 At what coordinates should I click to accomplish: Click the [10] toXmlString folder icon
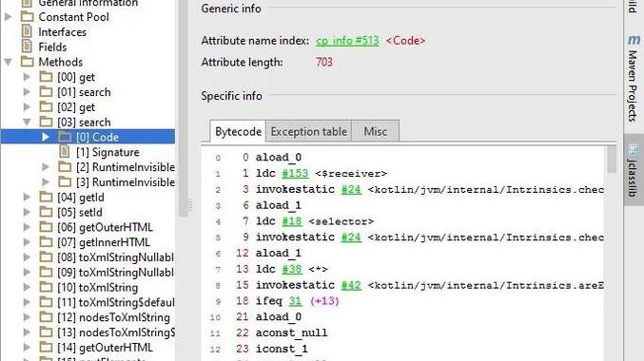46,287
